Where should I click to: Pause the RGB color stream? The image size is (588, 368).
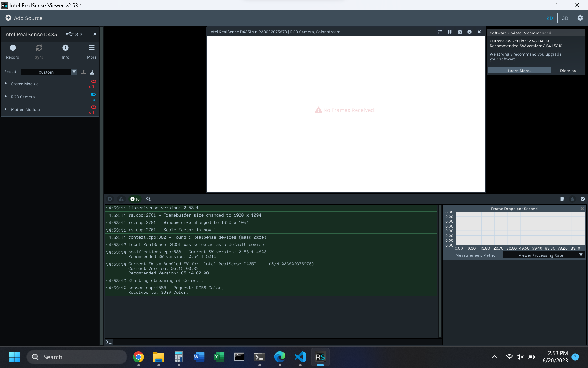[449, 32]
